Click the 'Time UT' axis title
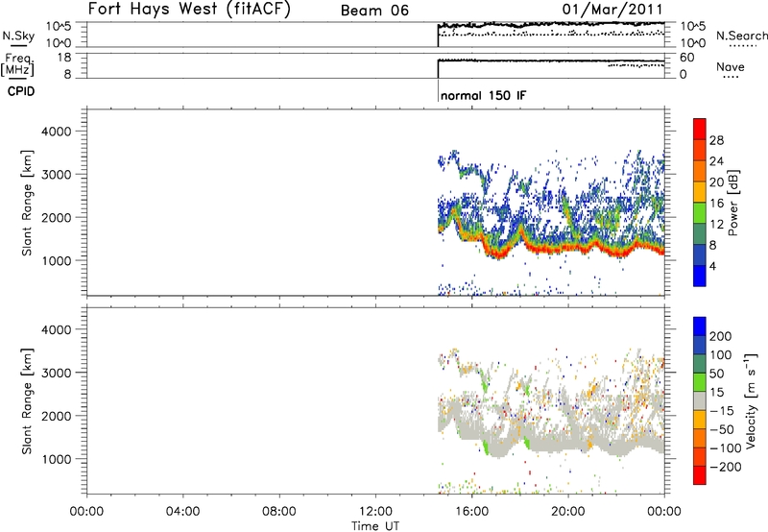Screen dimensions: 768x532 375,526
